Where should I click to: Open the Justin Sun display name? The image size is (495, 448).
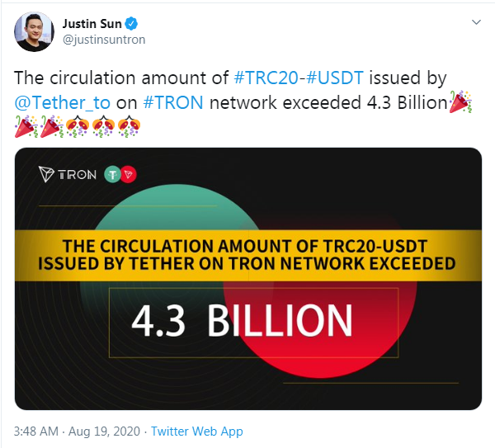click(x=92, y=24)
